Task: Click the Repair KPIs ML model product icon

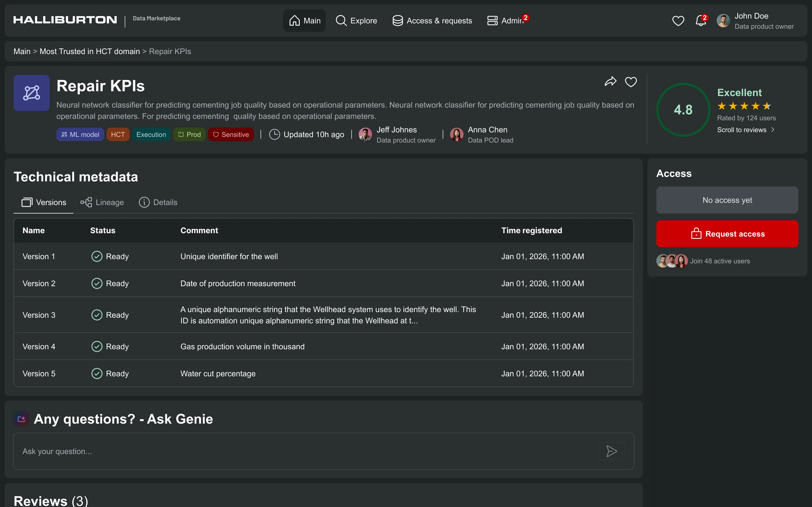Action: [32, 93]
